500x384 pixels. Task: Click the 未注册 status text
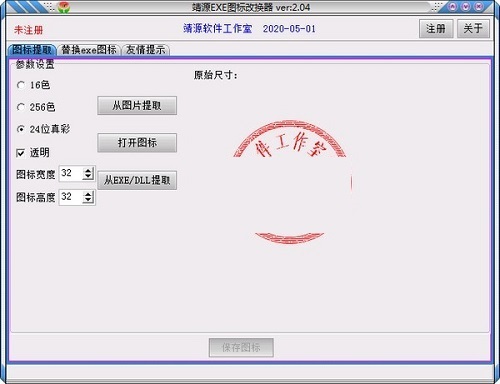pyautogui.click(x=29, y=30)
